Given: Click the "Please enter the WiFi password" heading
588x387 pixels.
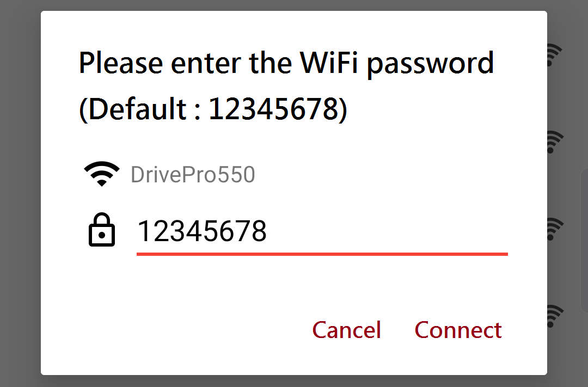Looking at the screenshot, I should click(x=286, y=63).
